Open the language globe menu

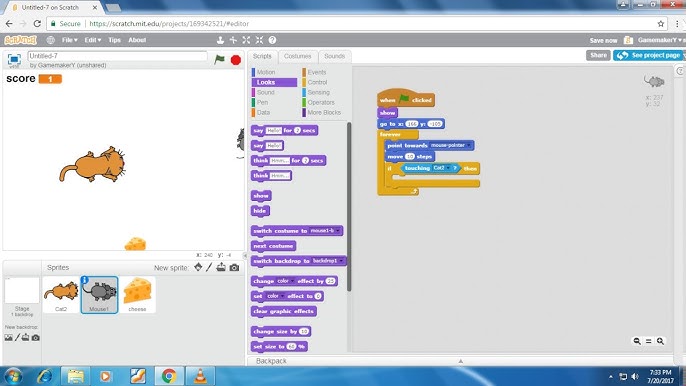pos(51,40)
